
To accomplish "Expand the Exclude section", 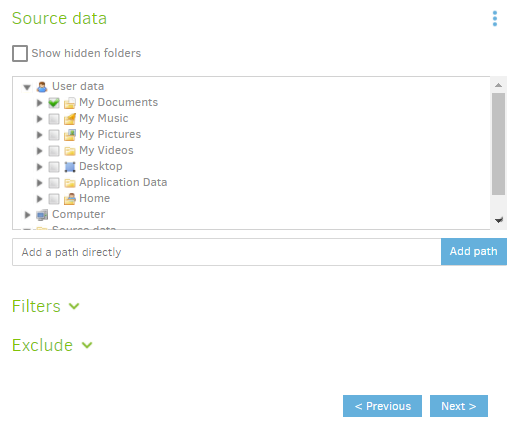I will coord(52,345).
